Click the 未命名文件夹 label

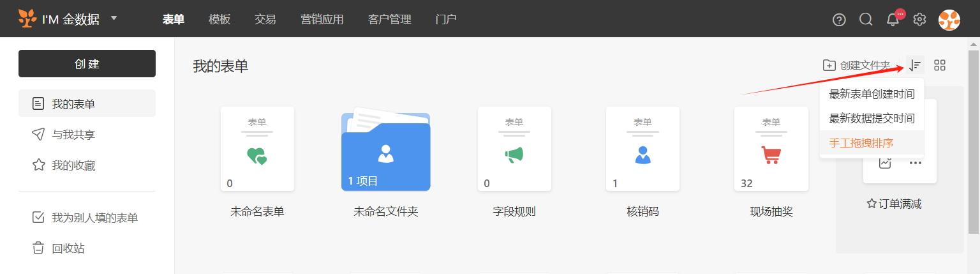pos(386,212)
